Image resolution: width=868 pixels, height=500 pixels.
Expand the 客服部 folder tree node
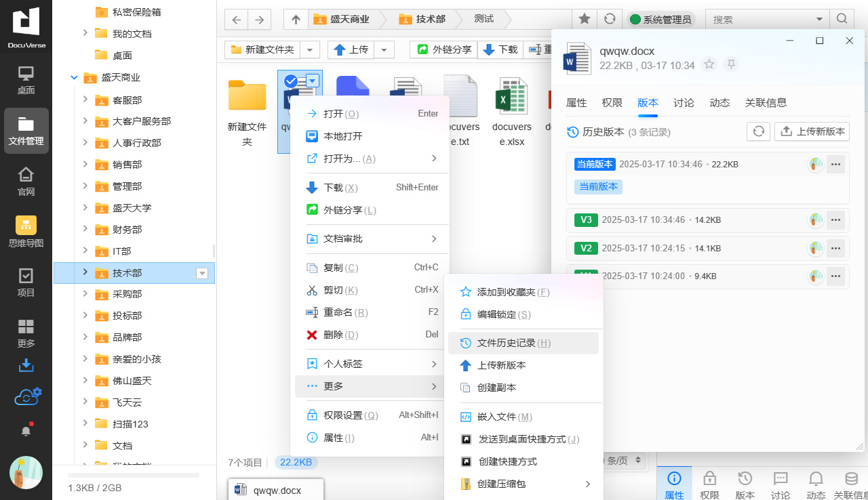pyautogui.click(x=85, y=100)
